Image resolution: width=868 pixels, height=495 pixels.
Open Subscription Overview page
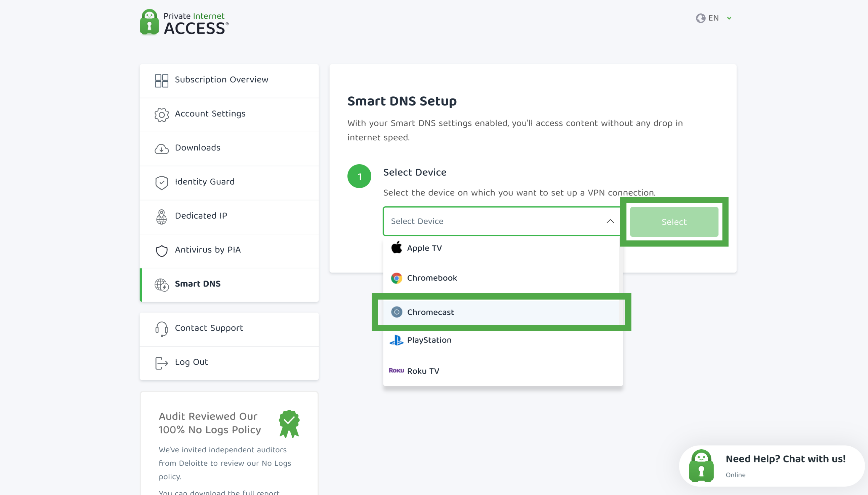(229, 81)
